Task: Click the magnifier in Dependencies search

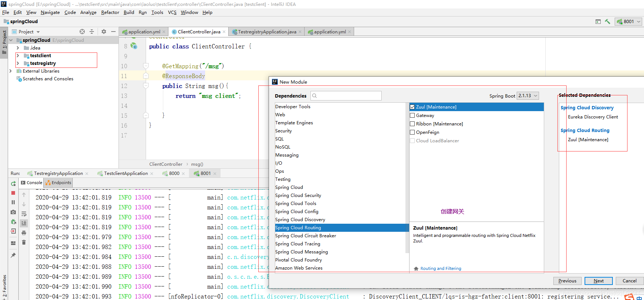Action: (x=314, y=96)
